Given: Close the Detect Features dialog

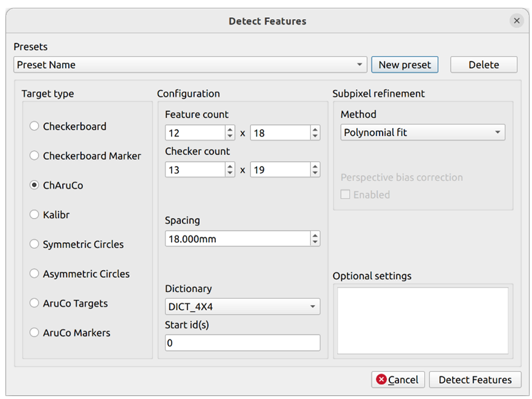Looking at the screenshot, I should 516,21.
